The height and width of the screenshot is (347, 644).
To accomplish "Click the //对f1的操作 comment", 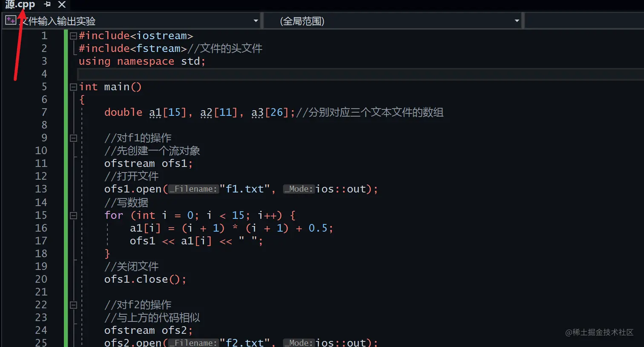I will (x=138, y=138).
